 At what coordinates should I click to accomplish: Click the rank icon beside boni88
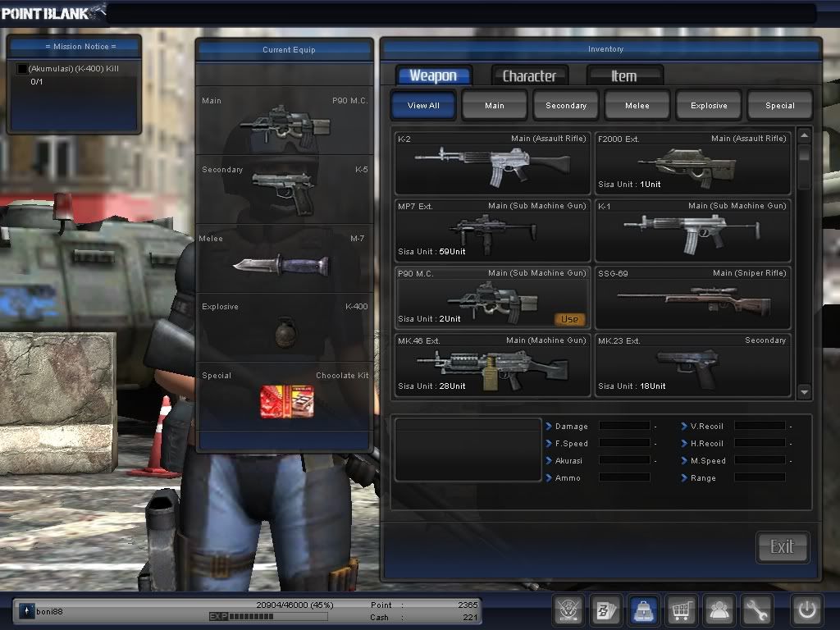click(x=26, y=610)
